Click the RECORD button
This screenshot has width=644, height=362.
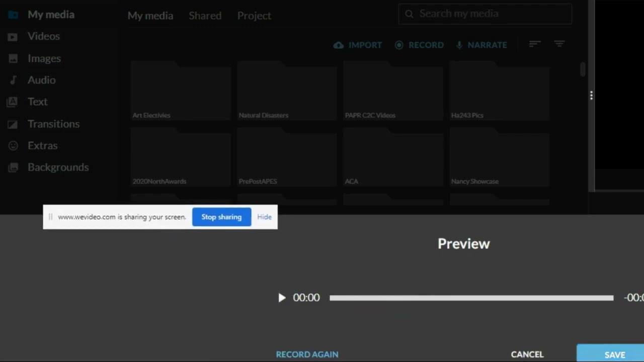[419, 45]
